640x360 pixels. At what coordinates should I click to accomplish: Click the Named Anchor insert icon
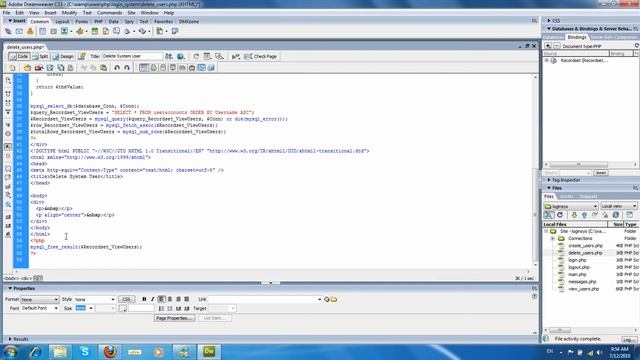(30, 31)
